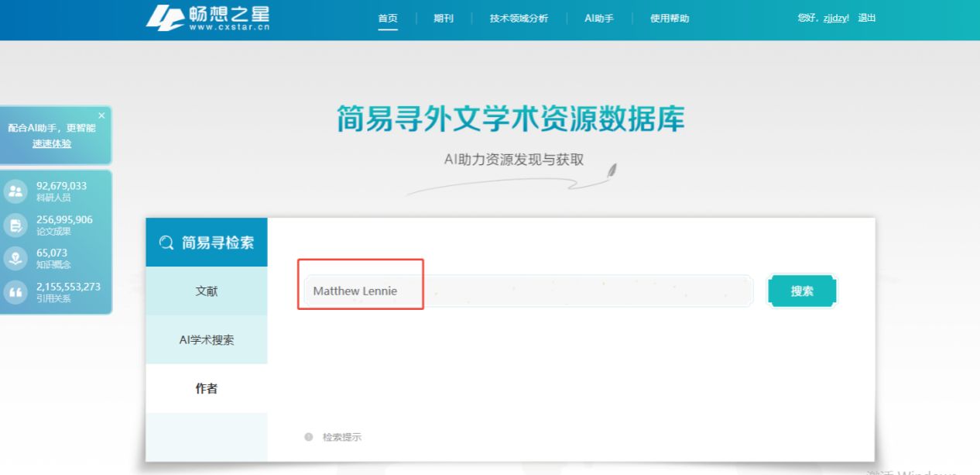The image size is (980, 475).
Task: Click the 畅想之星 logo
Action: pyautogui.click(x=208, y=18)
